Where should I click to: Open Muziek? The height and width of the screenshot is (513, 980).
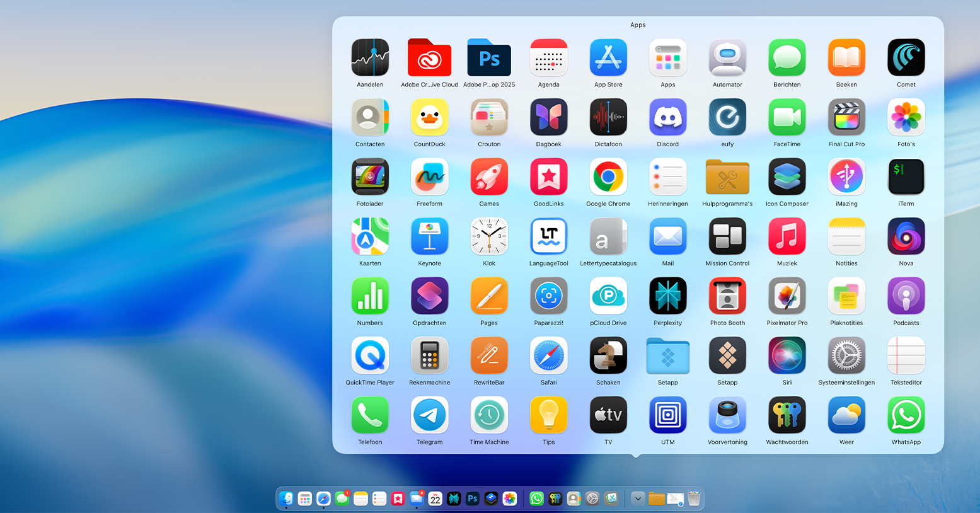tap(787, 236)
